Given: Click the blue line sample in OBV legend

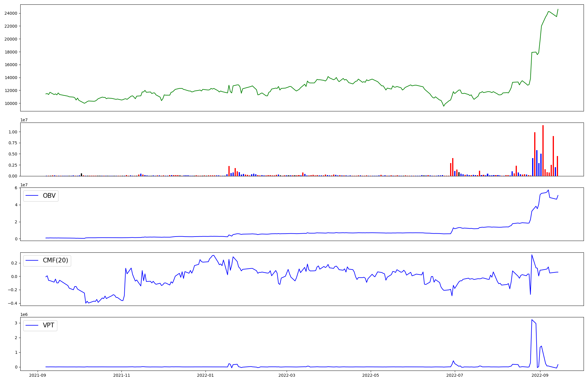Looking at the screenshot, I should point(32,196).
